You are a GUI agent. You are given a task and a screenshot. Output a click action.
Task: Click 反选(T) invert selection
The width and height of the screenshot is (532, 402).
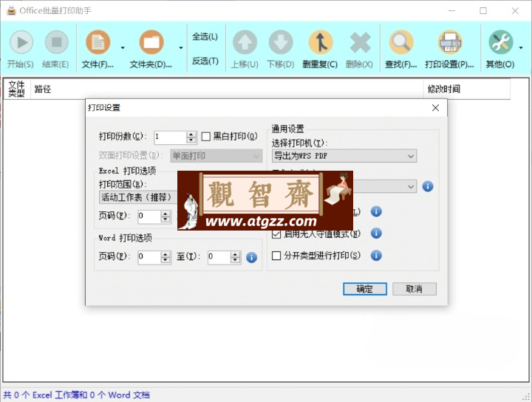tap(205, 61)
